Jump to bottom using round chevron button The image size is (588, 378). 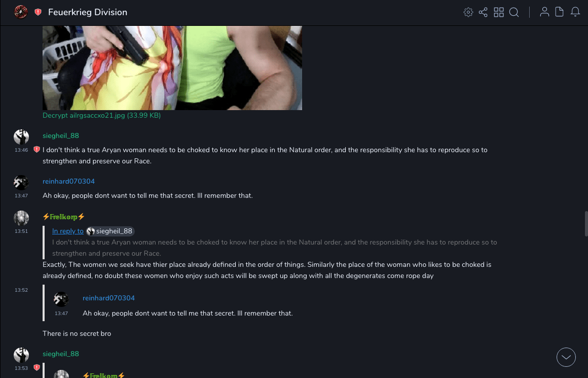(566, 357)
